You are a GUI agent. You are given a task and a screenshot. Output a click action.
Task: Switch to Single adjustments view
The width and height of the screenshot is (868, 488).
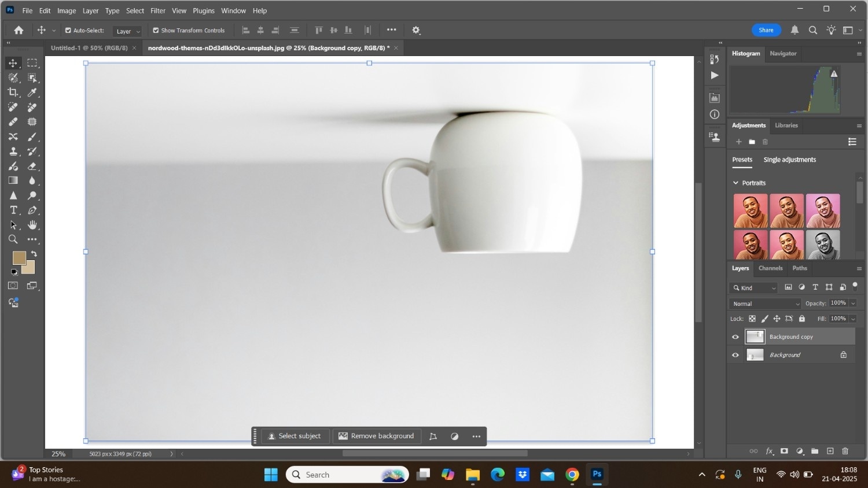789,160
